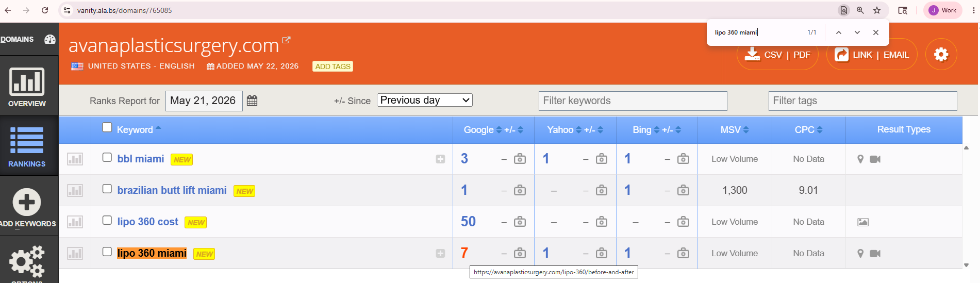Open chart icon for brazilian butt lift miami
The height and width of the screenshot is (283, 980).
tap(75, 190)
